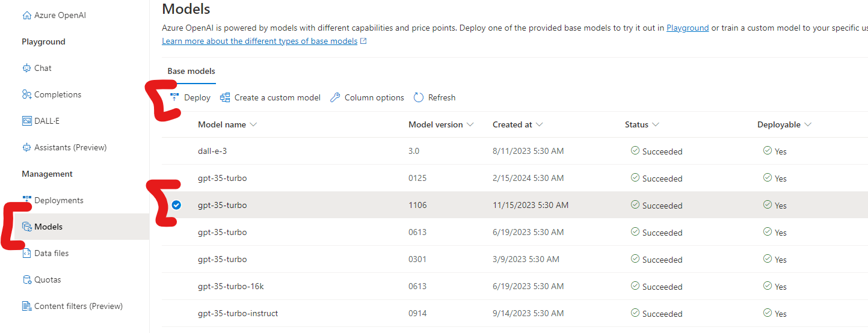Switch to the Base models tab

pos(191,71)
